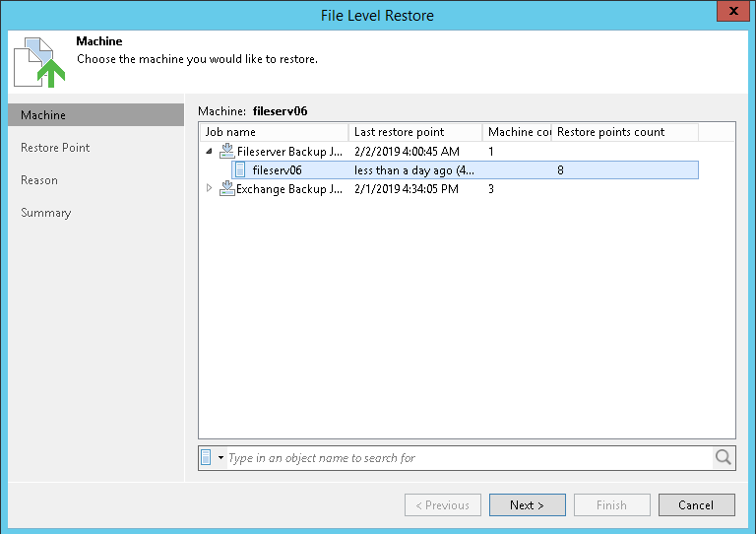Click the object name search field

coord(469,458)
